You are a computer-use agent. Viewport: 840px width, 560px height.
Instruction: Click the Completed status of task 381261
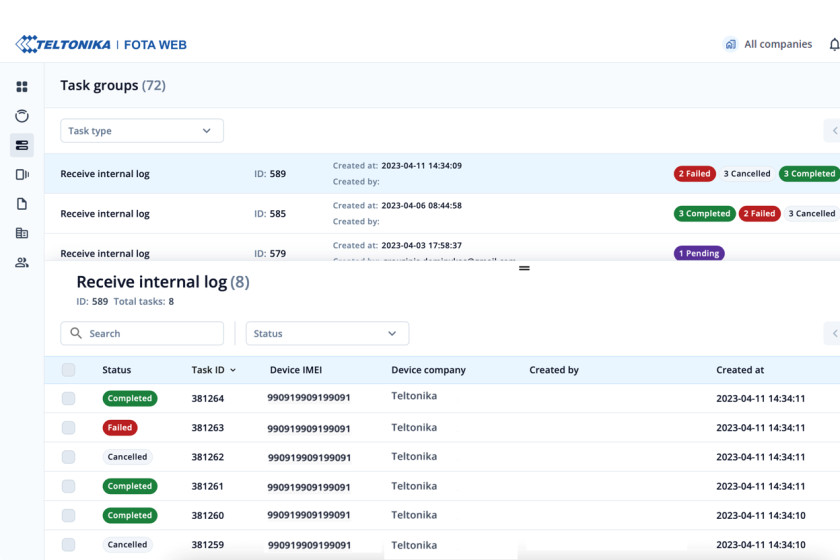click(130, 486)
